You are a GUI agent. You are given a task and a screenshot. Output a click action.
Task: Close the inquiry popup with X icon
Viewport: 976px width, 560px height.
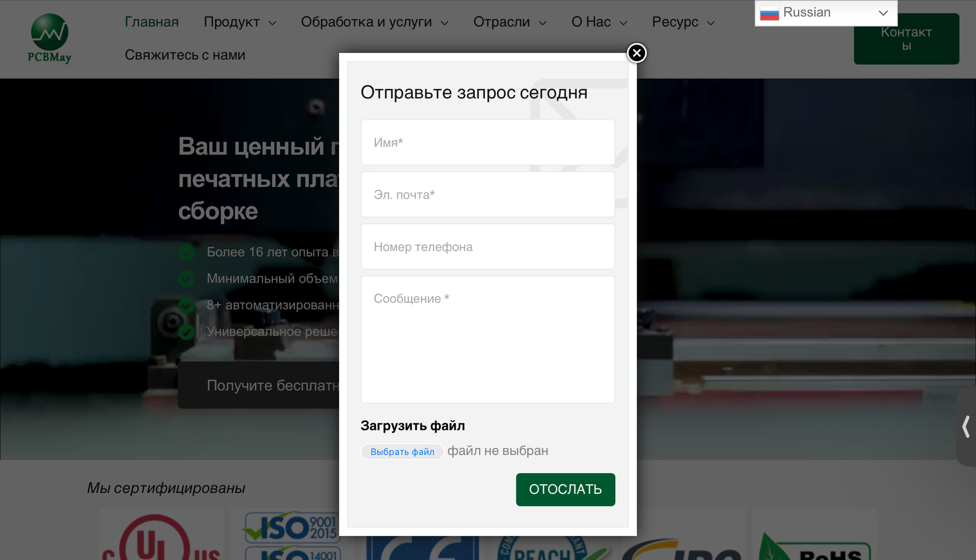point(636,53)
